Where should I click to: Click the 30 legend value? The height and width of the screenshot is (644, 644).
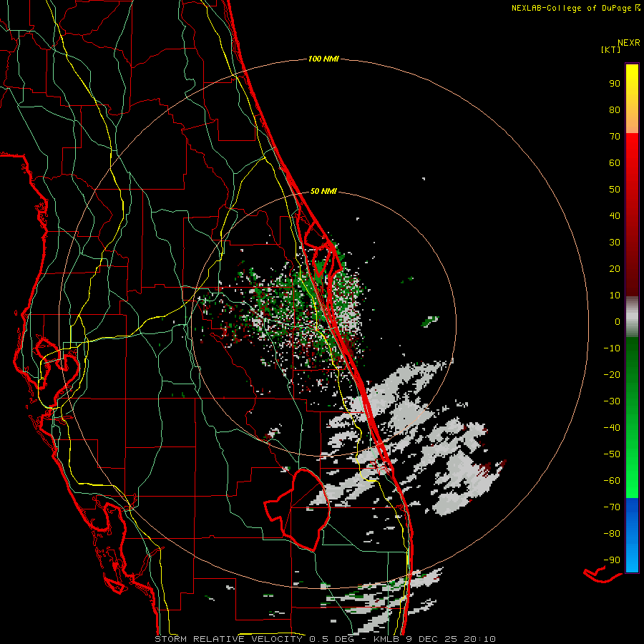point(615,243)
